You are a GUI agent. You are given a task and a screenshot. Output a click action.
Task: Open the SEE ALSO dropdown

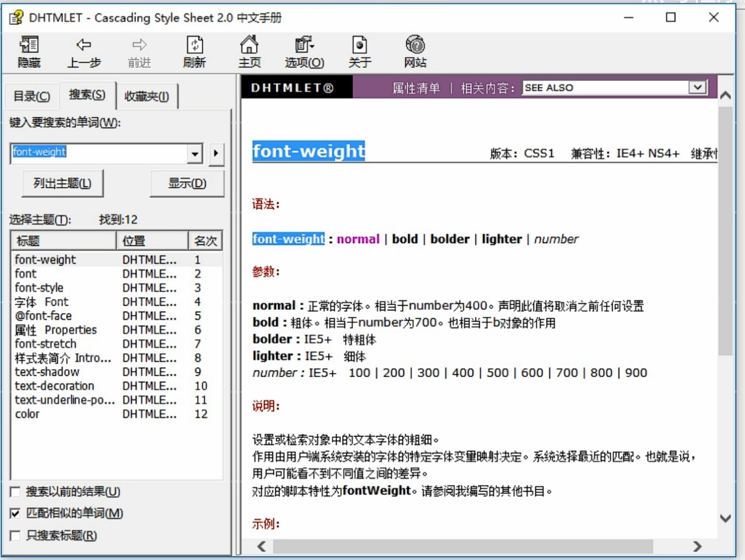(x=697, y=88)
